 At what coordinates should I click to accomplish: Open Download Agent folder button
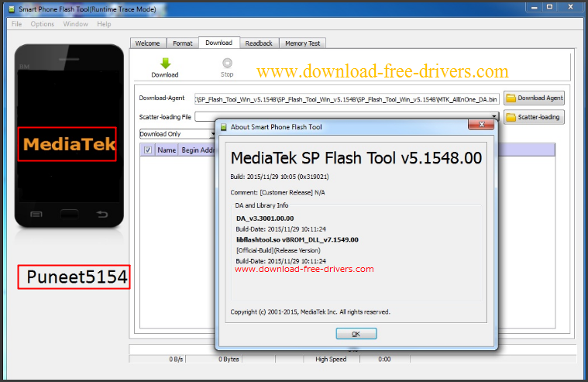click(x=534, y=98)
